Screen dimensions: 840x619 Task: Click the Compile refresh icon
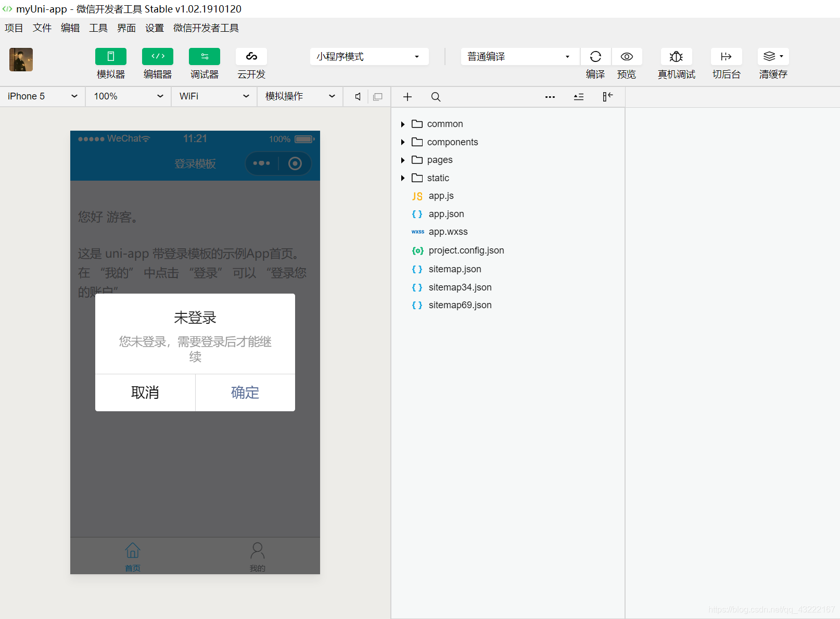click(x=595, y=57)
